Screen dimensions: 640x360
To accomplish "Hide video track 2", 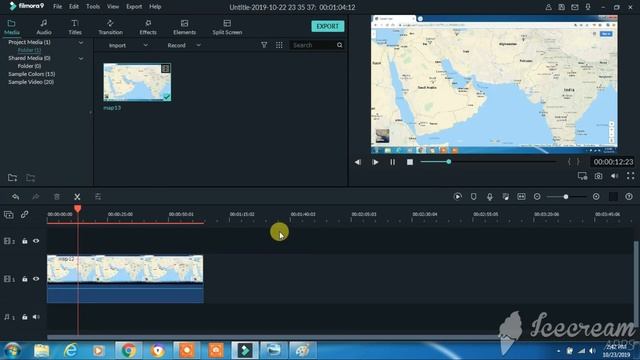I will coord(36,241).
